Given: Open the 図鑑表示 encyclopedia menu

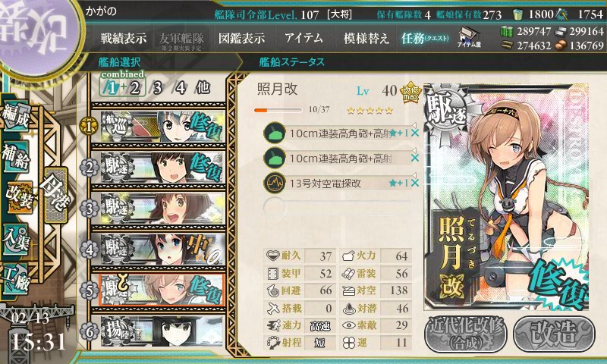Looking at the screenshot, I should pyautogui.click(x=241, y=38).
